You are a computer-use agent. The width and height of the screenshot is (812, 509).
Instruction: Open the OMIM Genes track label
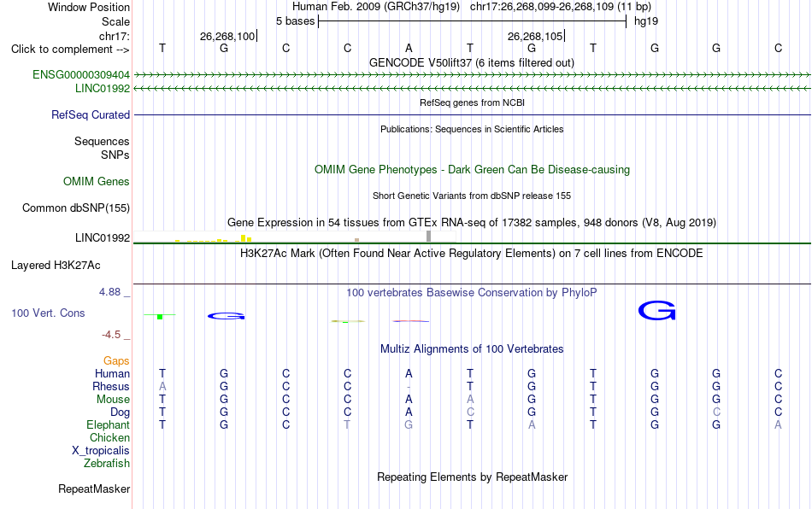[x=97, y=182]
